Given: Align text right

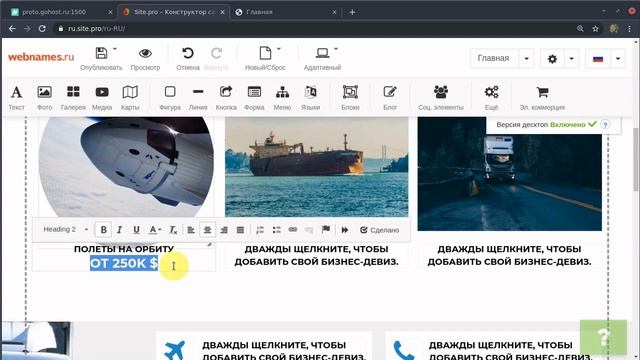Looking at the screenshot, I should coord(224,230).
